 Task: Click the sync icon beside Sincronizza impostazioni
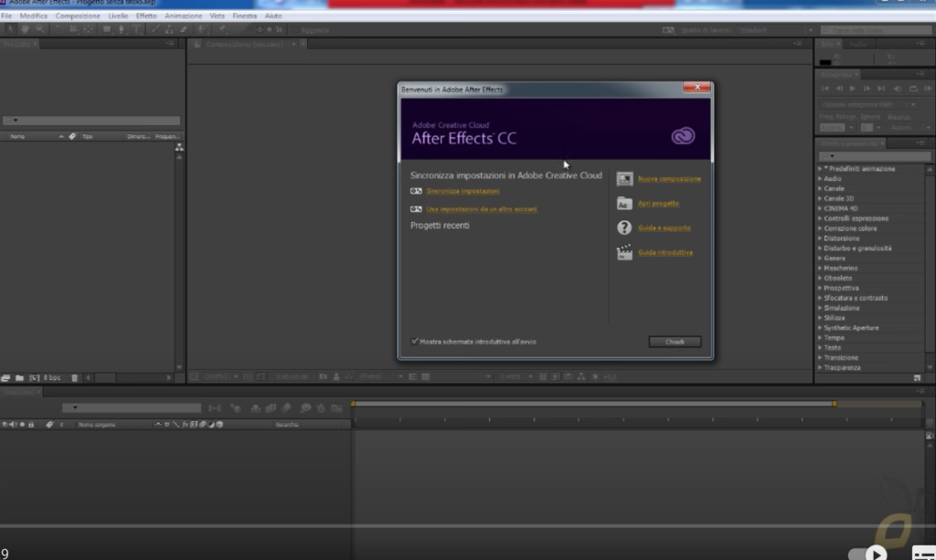416,191
